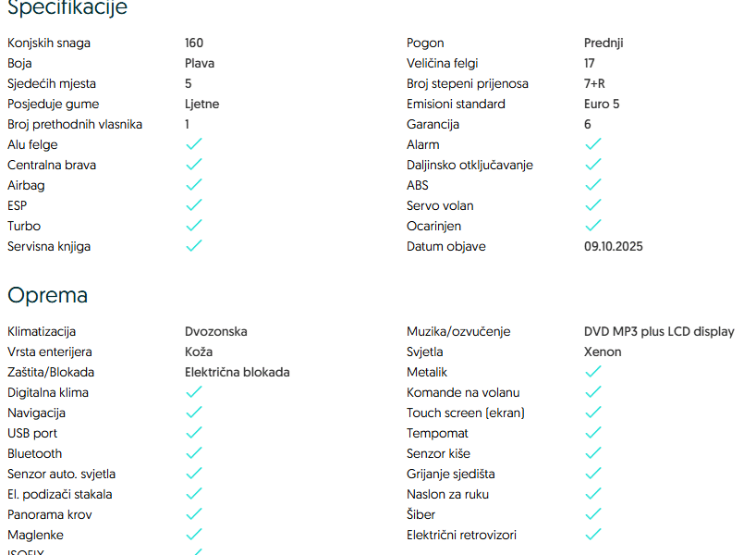Image resolution: width=756 pixels, height=555 pixels.
Task: Click the checkmark beside Navigacija
Action: [x=193, y=413]
